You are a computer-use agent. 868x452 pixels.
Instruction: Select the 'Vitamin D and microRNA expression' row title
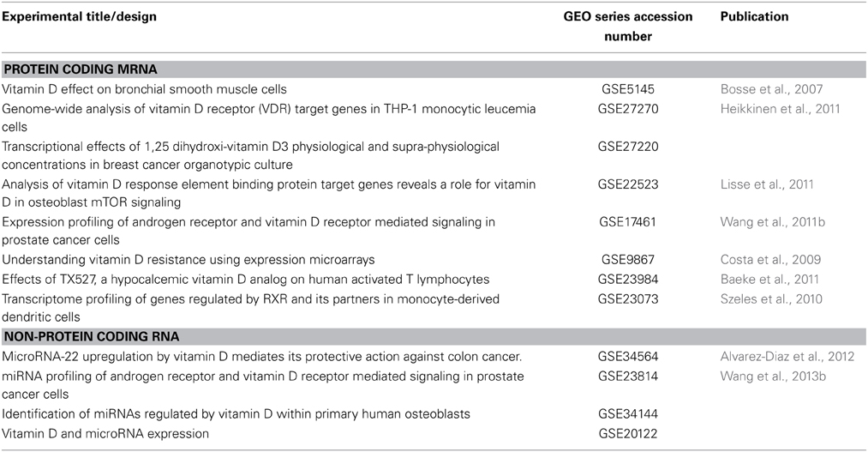point(105,434)
